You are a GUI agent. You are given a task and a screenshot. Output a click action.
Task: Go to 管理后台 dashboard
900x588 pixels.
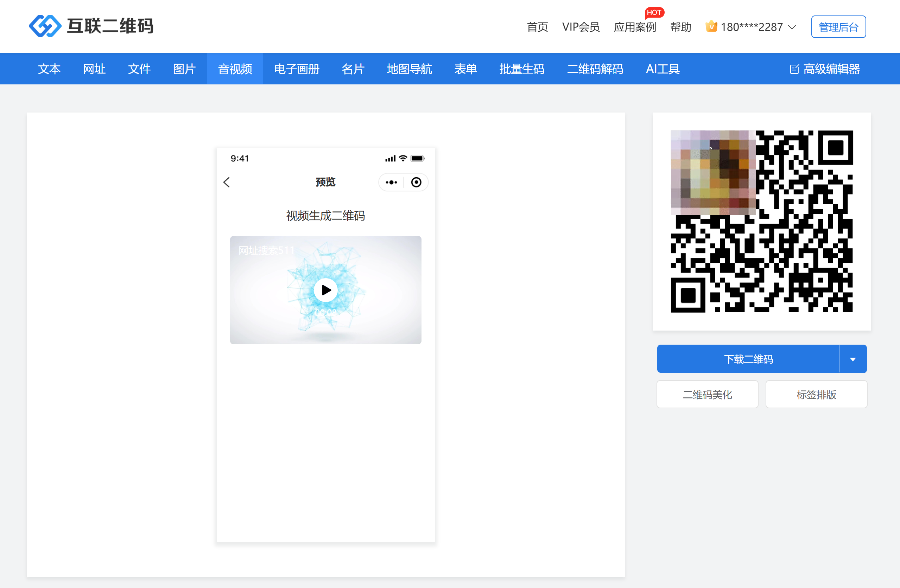click(x=838, y=27)
